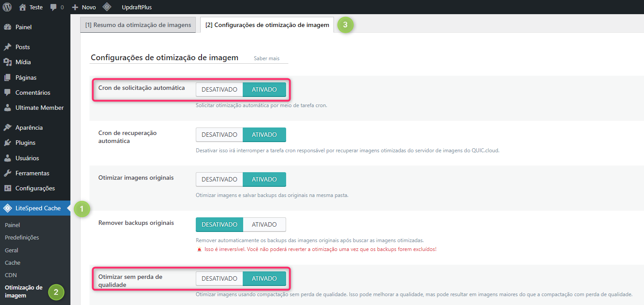Click the LiteSpeed diamond icon in top bar
The image size is (644, 305).
107,7
